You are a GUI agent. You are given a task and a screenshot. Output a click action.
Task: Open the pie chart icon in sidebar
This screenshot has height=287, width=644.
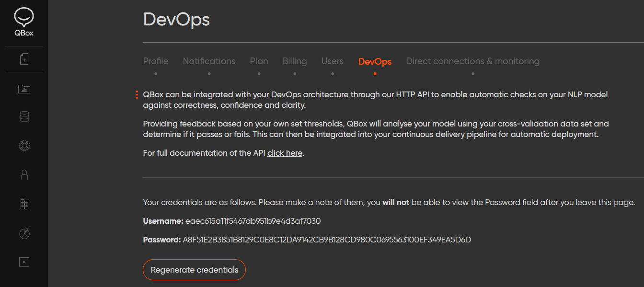click(24, 233)
